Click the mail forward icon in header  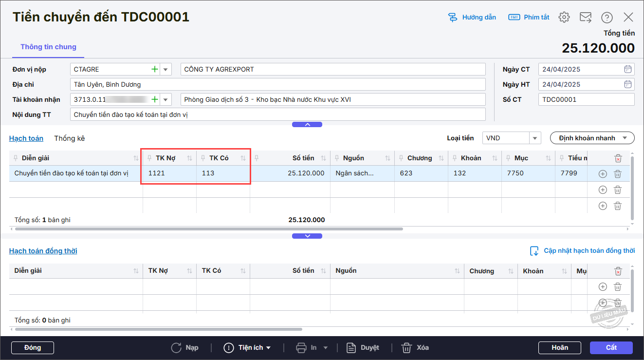coord(585,18)
